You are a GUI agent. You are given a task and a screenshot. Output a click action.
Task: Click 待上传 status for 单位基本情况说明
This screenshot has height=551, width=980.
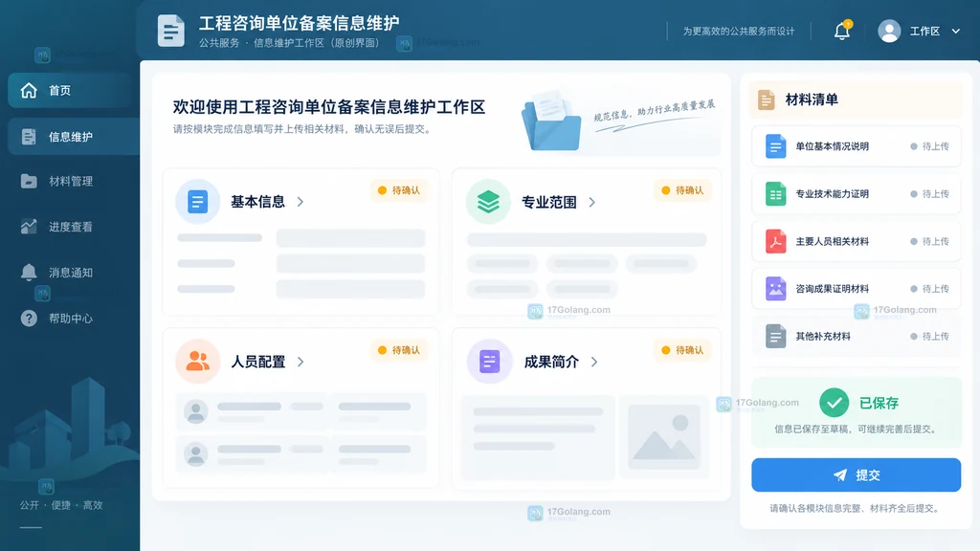(x=930, y=146)
